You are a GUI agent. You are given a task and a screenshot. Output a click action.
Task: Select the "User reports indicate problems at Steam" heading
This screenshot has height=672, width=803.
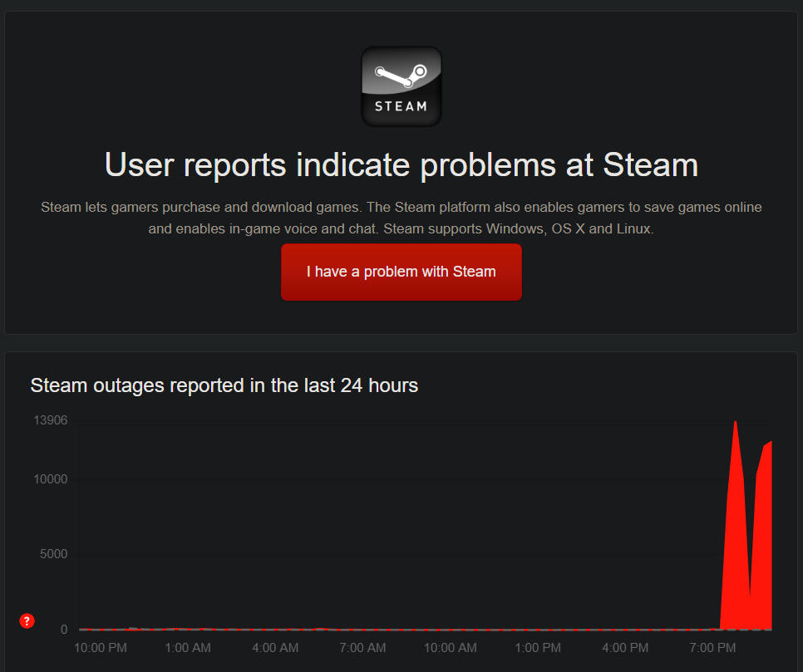click(x=401, y=164)
